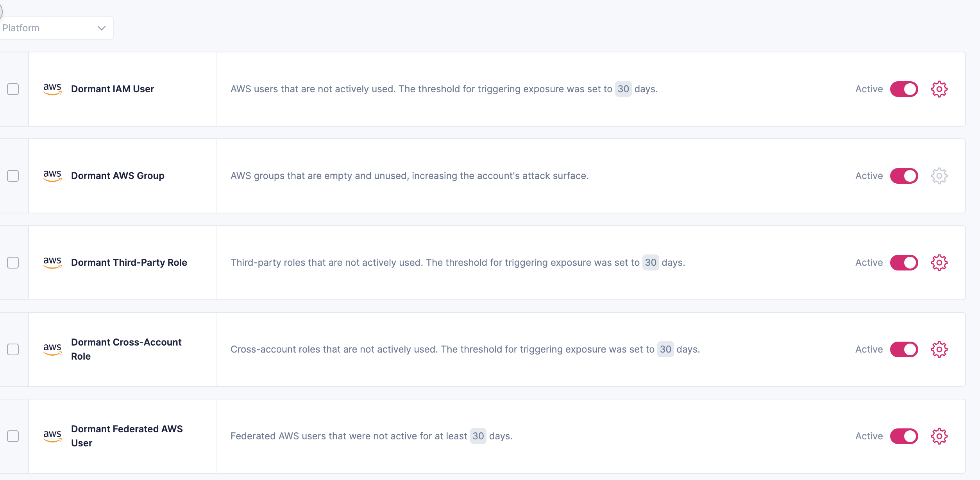Image resolution: width=980 pixels, height=480 pixels.
Task: Click the Dormant AWS Group rule name
Action: (118, 176)
